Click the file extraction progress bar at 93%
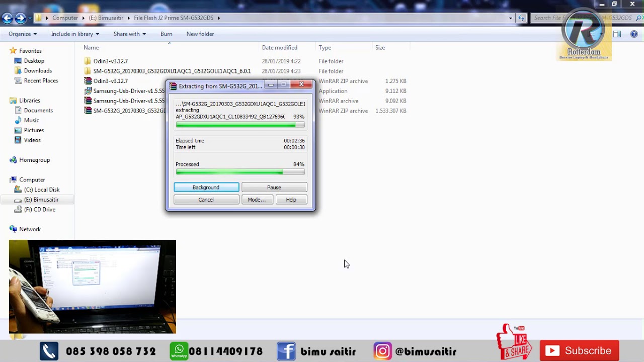Image resolution: width=644 pixels, height=362 pixels. point(240,125)
